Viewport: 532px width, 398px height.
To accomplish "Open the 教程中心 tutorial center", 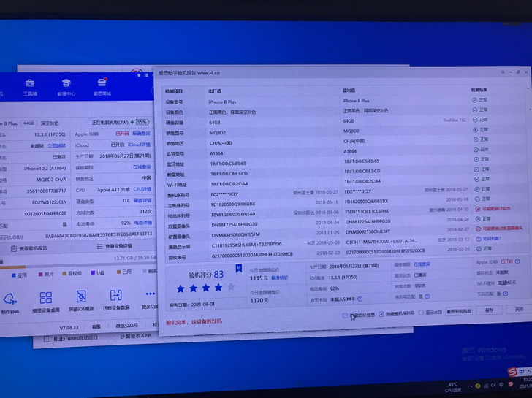I will [x=66, y=88].
